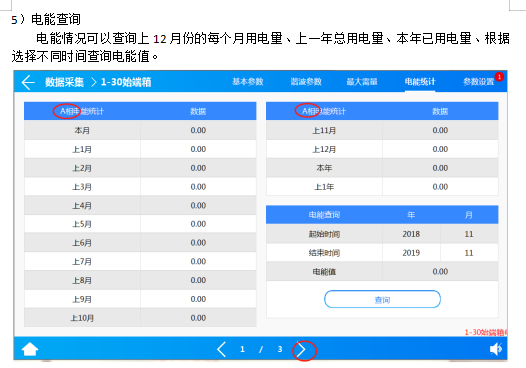The width and height of the screenshot is (526, 368).
Task: Switch to 最大需量 tab
Action: pos(362,82)
